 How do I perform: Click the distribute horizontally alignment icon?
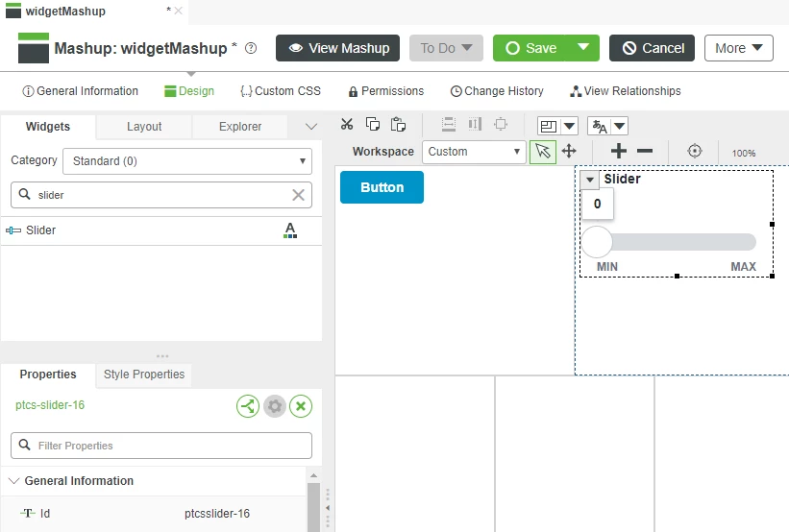tap(475, 124)
